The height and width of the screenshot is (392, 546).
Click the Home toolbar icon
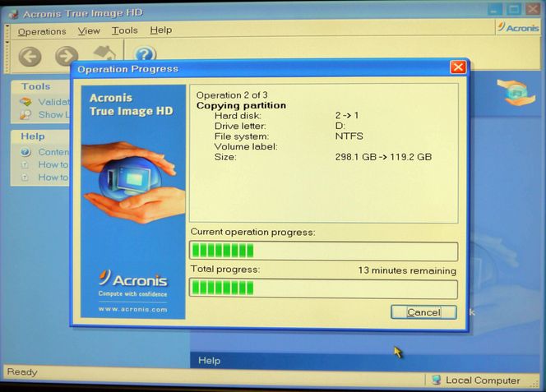pyautogui.click(x=104, y=53)
